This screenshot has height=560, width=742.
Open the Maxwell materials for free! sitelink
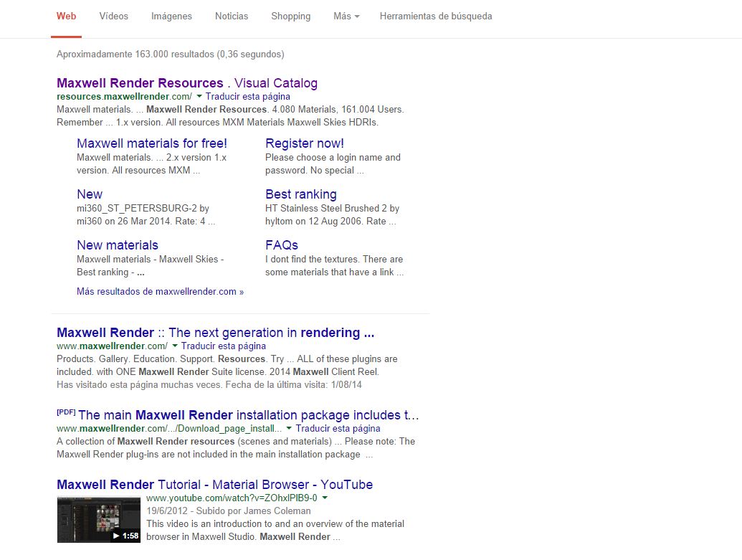coord(152,143)
